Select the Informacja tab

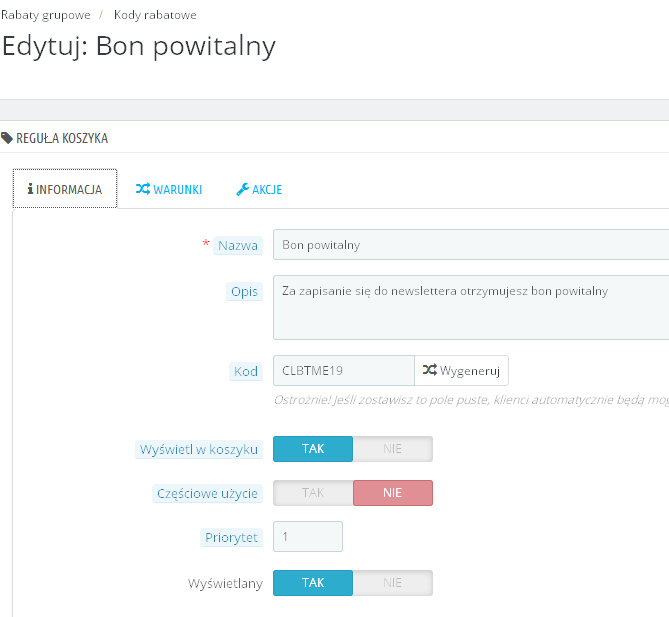pyautogui.click(x=65, y=189)
